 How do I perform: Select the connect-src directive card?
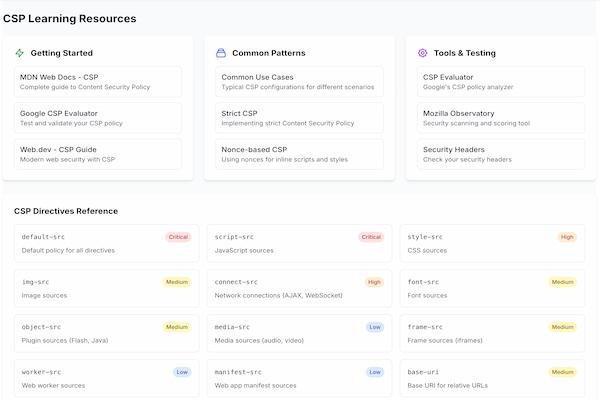(x=299, y=288)
